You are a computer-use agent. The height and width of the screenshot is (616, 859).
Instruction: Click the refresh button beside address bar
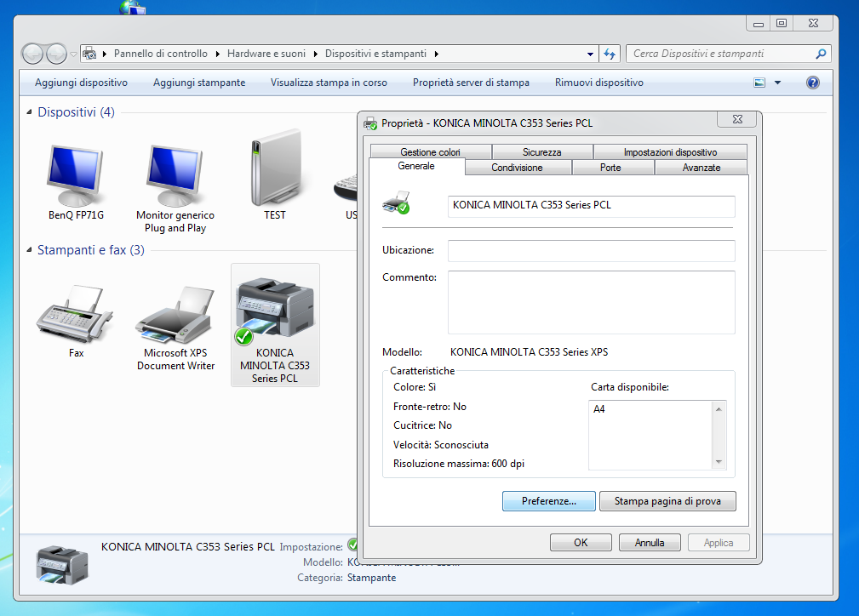(x=609, y=54)
